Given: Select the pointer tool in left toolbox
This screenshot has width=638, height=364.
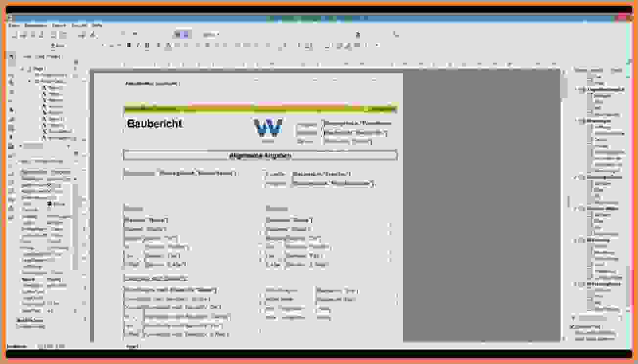Looking at the screenshot, I should click(11, 57).
